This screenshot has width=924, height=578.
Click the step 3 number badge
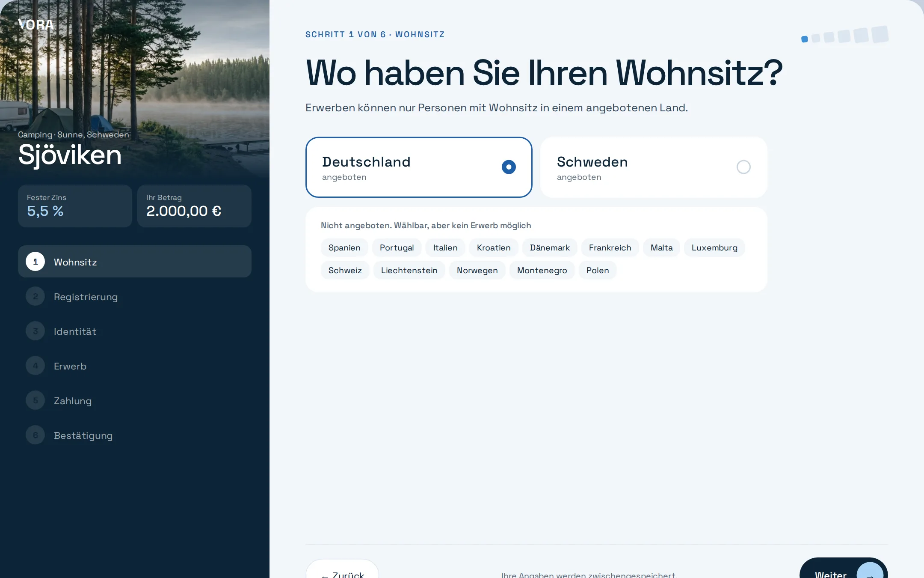(x=36, y=331)
